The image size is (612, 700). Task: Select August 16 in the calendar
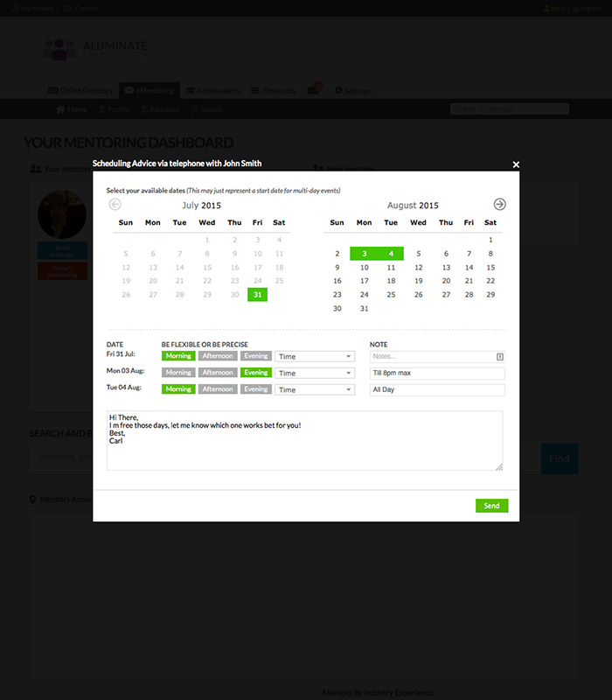click(337, 281)
